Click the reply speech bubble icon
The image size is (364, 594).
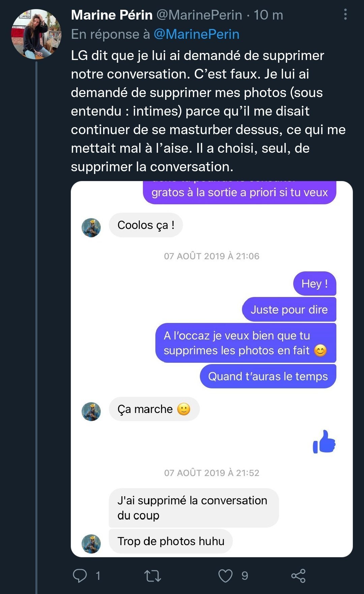[x=80, y=575]
